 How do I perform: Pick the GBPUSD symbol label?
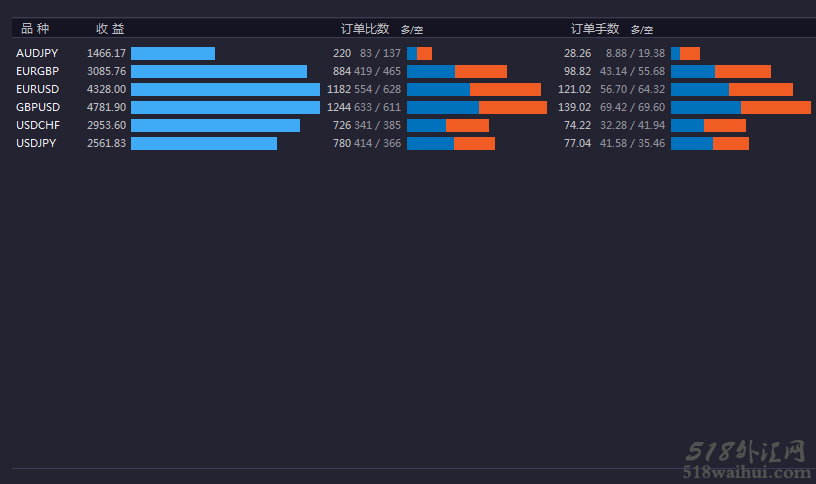click(x=38, y=107)
